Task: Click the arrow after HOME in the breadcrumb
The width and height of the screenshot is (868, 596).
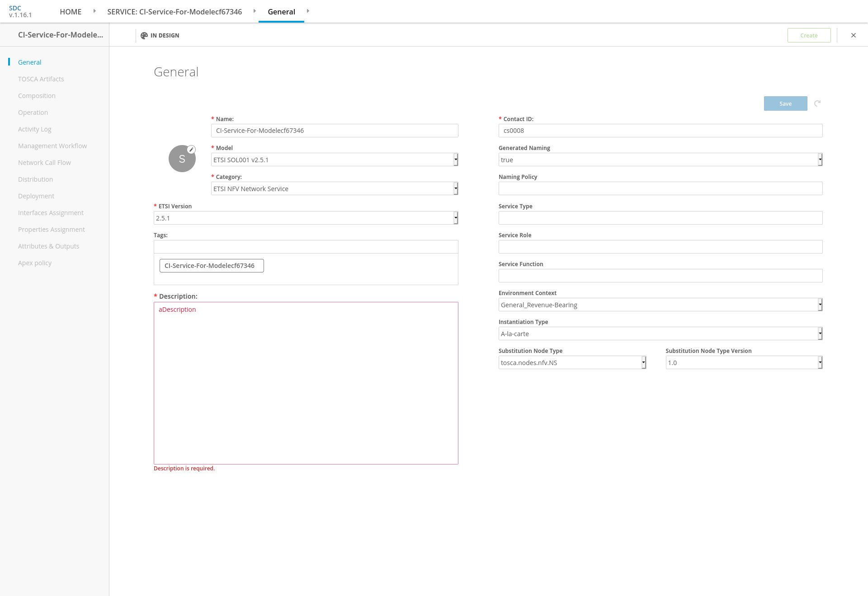Action: pos(94,11)
